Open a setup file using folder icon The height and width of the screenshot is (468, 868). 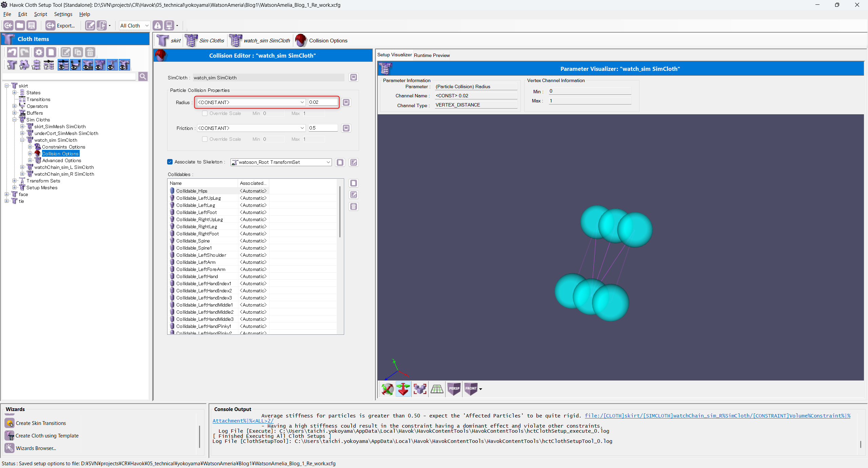click(20, 25)
